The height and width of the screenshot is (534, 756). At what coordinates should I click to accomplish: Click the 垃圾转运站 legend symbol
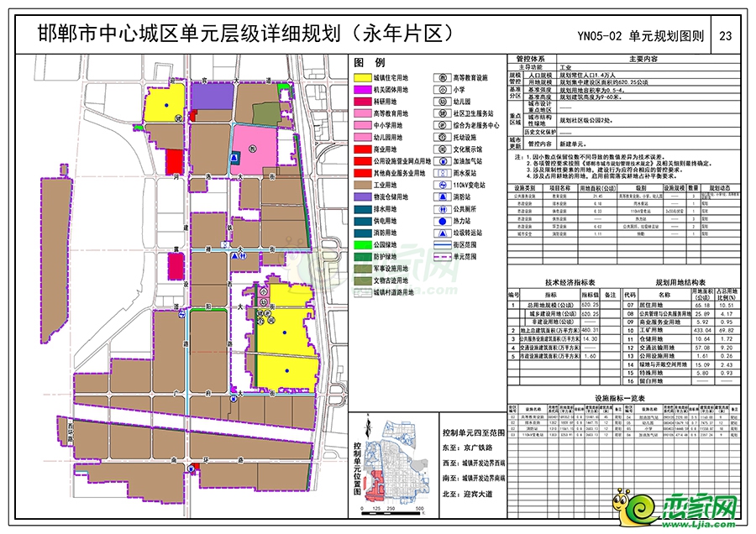[442, 233]
